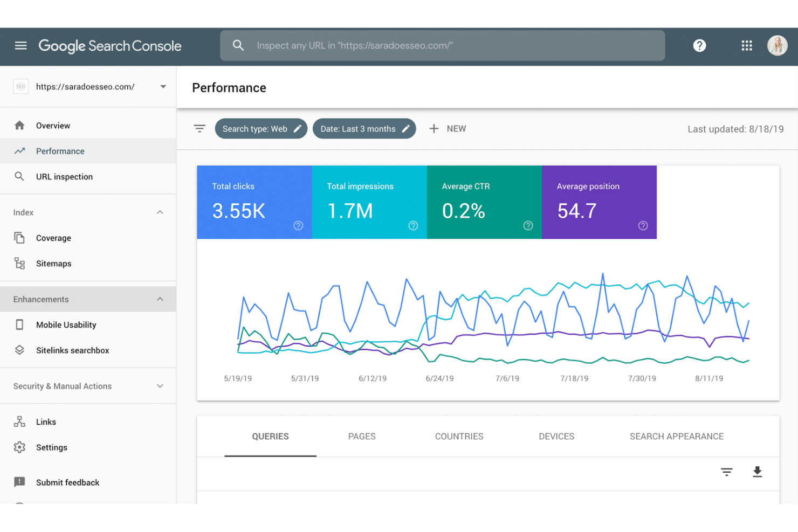Click the Performance trend icon
Viewport: 798px width, 532px height.
(19, 151)
